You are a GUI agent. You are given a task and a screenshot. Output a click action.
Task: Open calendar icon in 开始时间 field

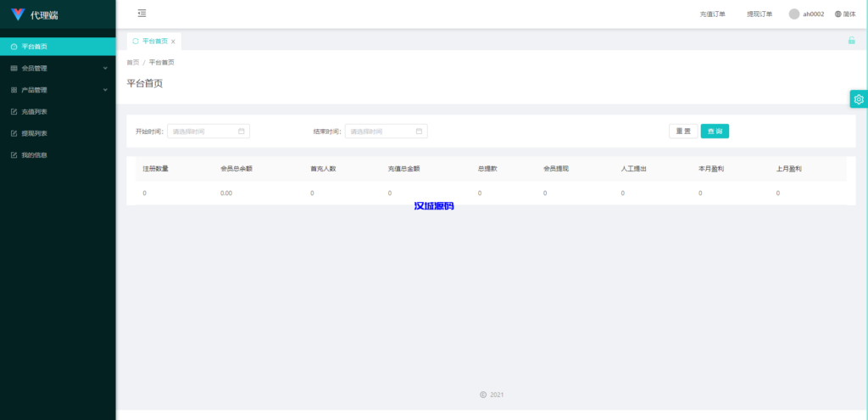[242, 132]
